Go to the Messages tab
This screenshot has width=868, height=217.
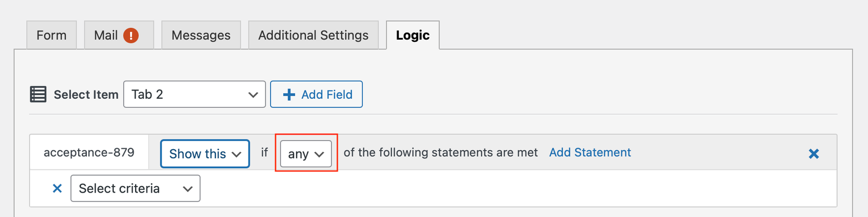tap(201, 35)
